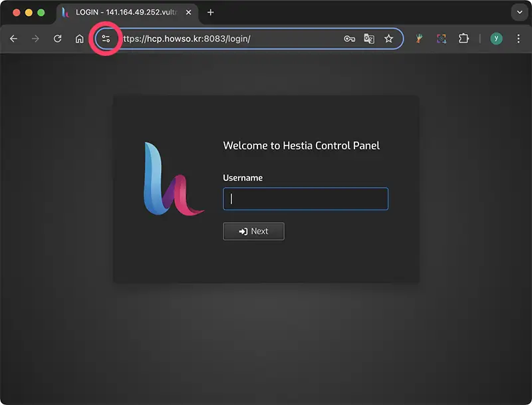Image resolution: width=532 pixels, height=405 pixels.
Task: Open the Extensions puzzle menu
Action: coord(464,39)
